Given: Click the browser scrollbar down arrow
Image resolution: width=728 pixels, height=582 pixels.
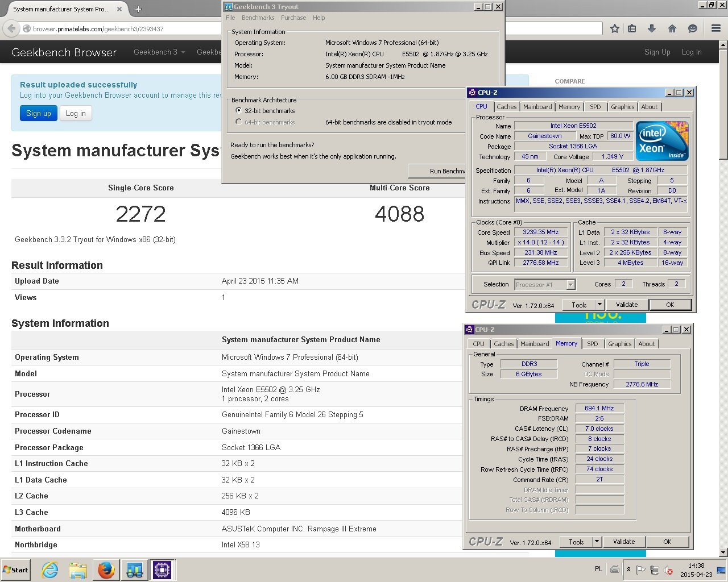Looking at the screenshot, I should point(723,552).
